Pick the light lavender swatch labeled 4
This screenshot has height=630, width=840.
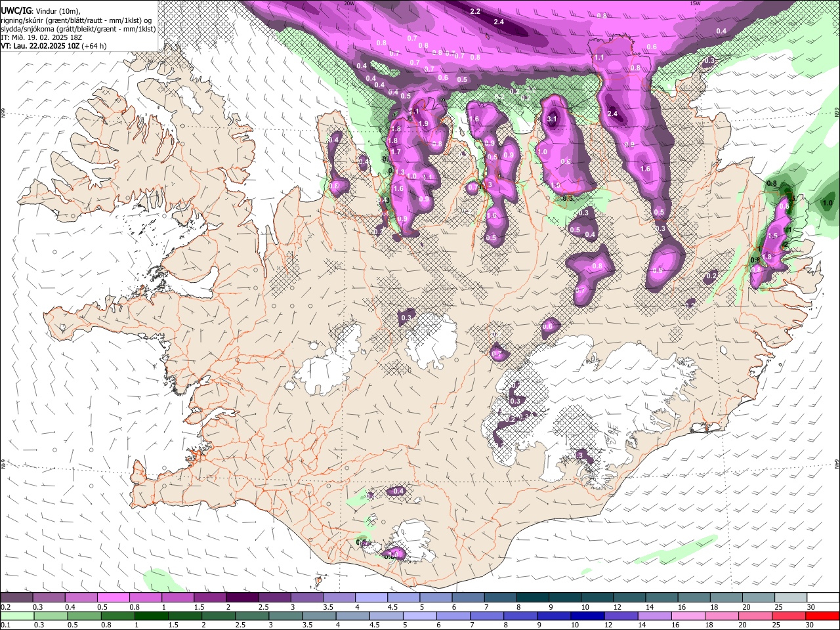point(371,598)
